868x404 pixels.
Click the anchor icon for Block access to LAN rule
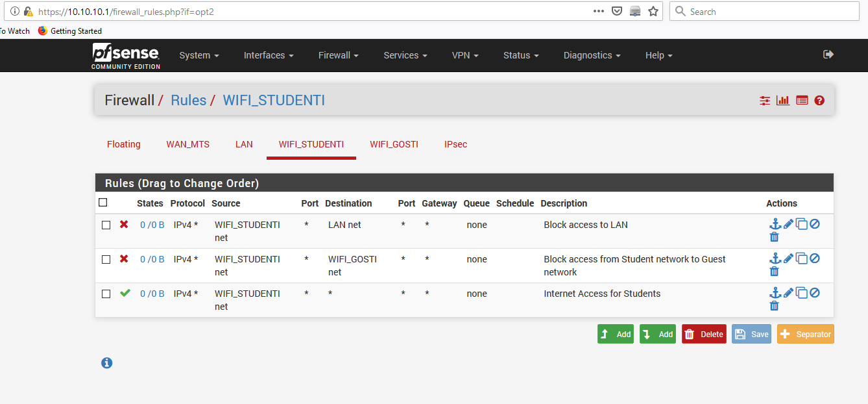coord(775,223)
